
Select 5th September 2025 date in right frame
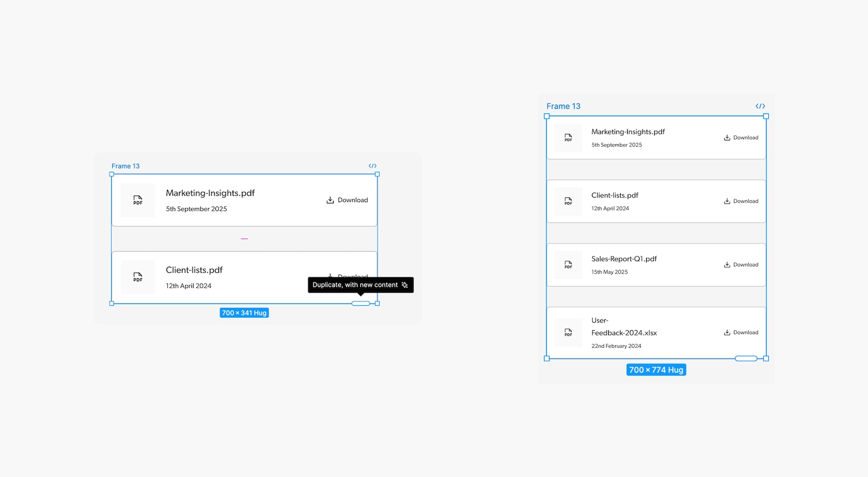point(616,145)
